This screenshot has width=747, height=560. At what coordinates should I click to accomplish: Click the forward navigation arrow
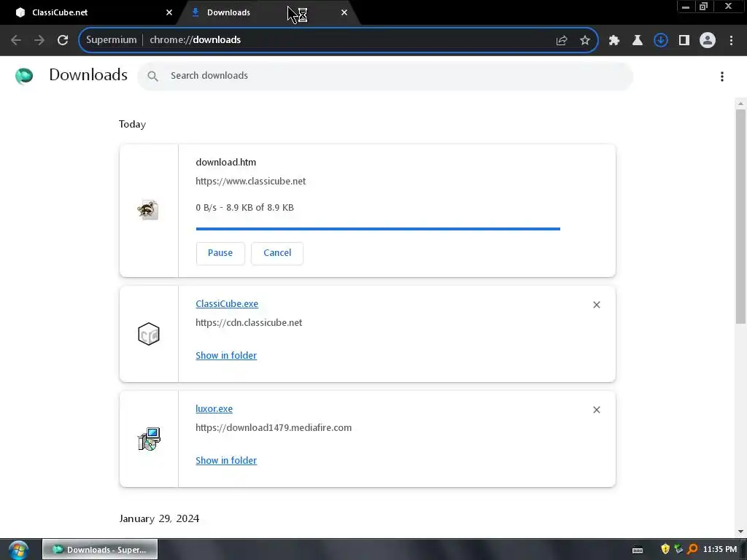[x=39, y=40]
